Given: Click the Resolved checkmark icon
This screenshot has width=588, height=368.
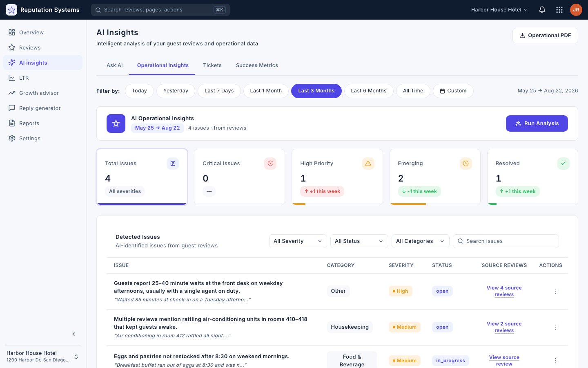Looking at the screenshot, I should (563, 164).
